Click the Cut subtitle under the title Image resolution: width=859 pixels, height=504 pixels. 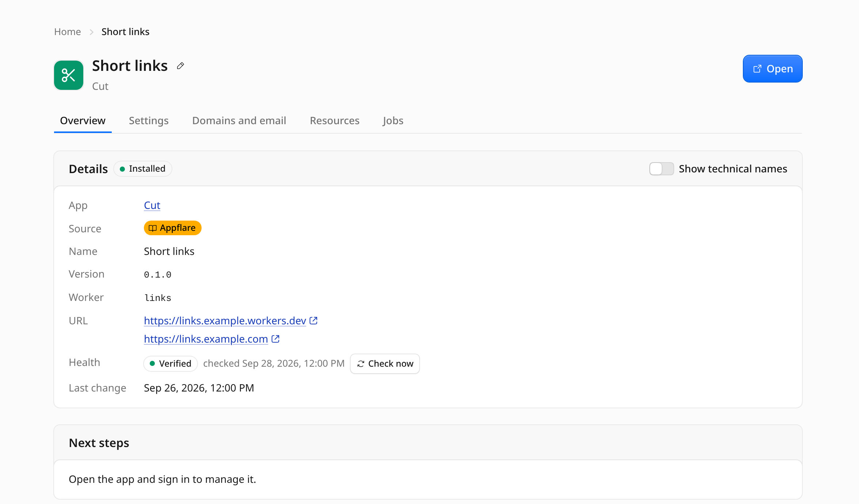point(100,86)
